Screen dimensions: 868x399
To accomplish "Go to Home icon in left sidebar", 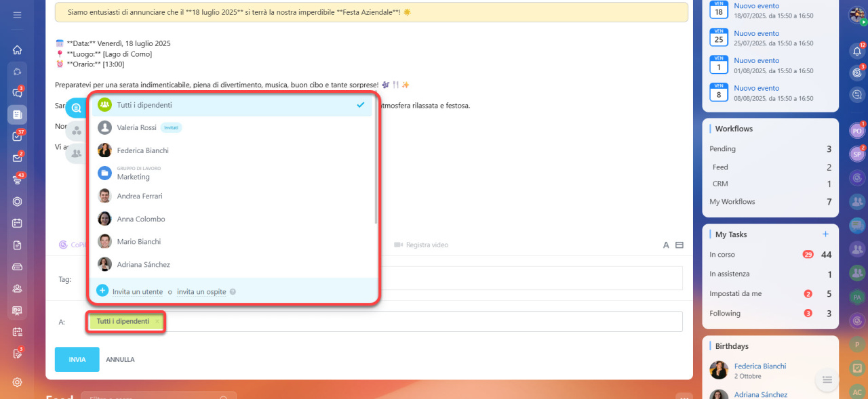I will pyautogui.click(x=17, y=49).
